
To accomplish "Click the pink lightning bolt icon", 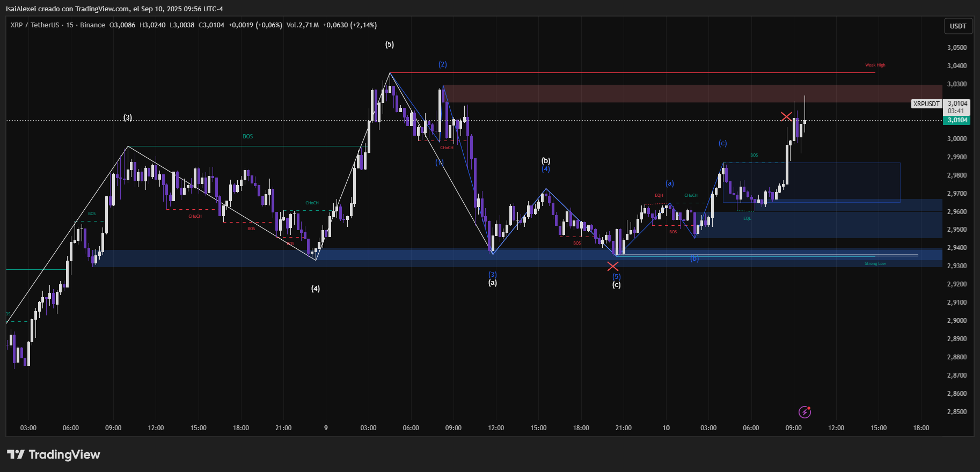I will point(805,412).
